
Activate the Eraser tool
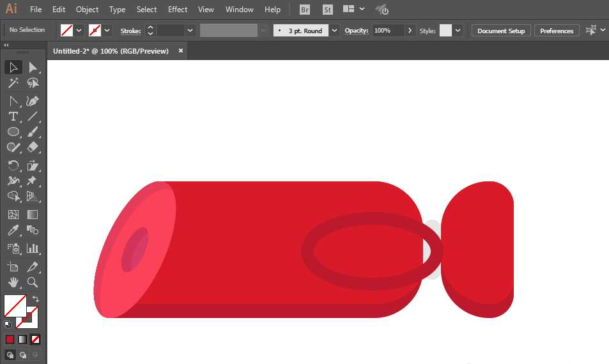33,148
